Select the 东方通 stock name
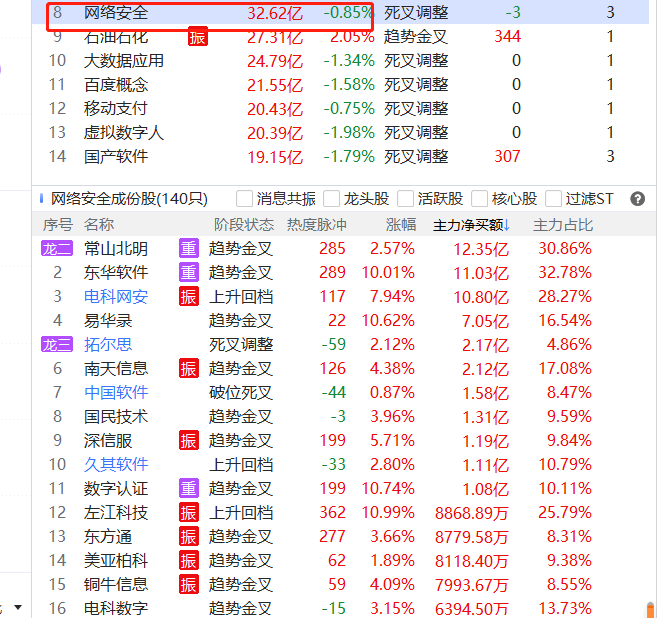Screen dimensions: 657x618 (108, 537)
